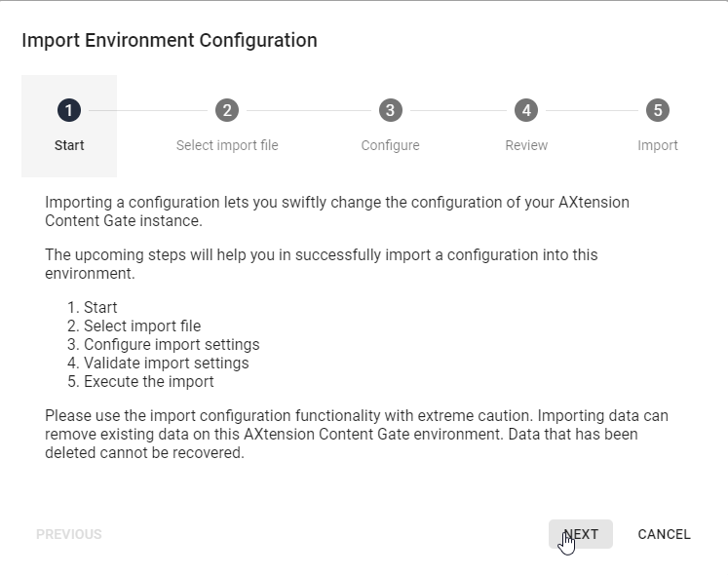Click the step 1 numbered circle

click(69, 110)
